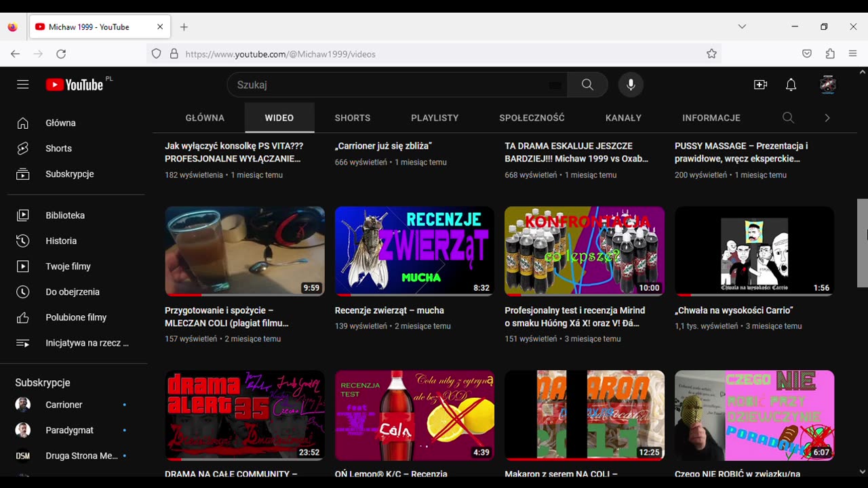Click the browser address bar URL
The image size is (868, 488).
(434, 54)
